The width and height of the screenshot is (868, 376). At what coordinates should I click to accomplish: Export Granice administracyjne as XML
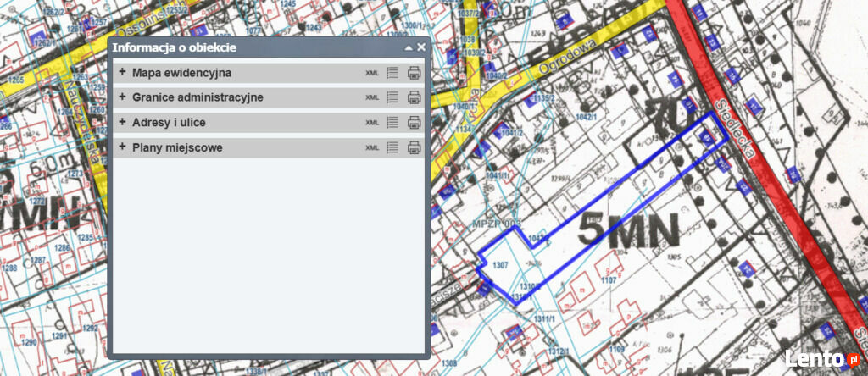point(372,97)
